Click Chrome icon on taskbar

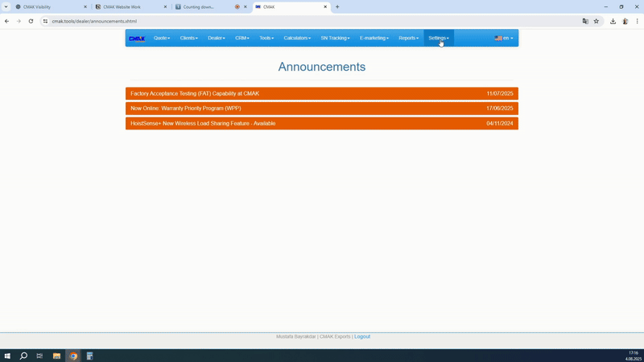click(73, 356)
